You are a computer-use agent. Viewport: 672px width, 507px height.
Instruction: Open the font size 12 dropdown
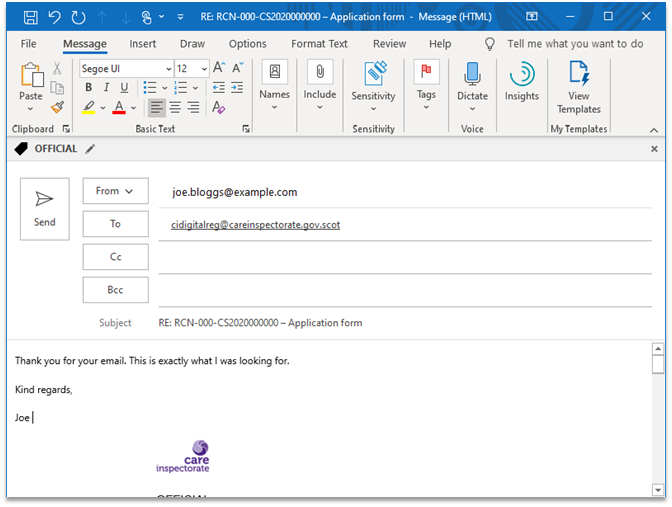pos(204,69)
